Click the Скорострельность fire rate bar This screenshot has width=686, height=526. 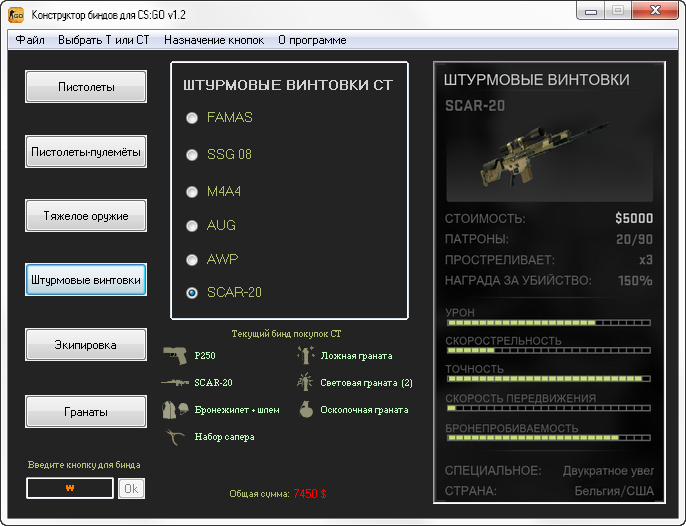tap(549, 351)
